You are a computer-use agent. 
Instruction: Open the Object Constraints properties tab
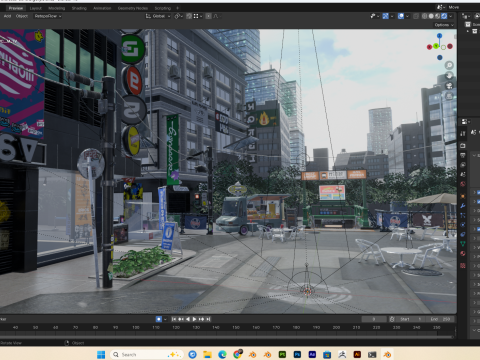tap(463, 234)
